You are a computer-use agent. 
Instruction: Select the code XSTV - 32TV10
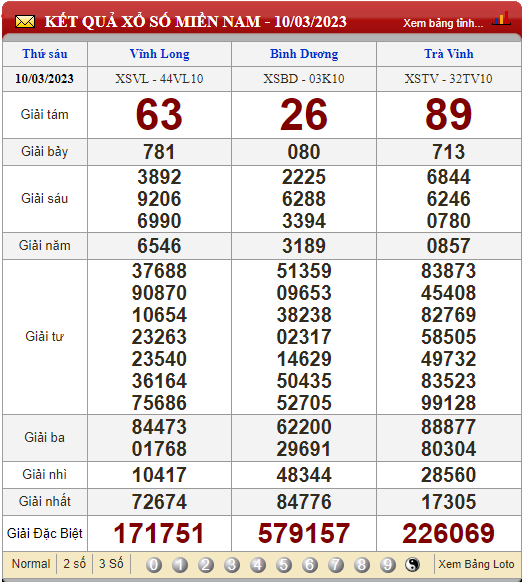click(448, 79)
